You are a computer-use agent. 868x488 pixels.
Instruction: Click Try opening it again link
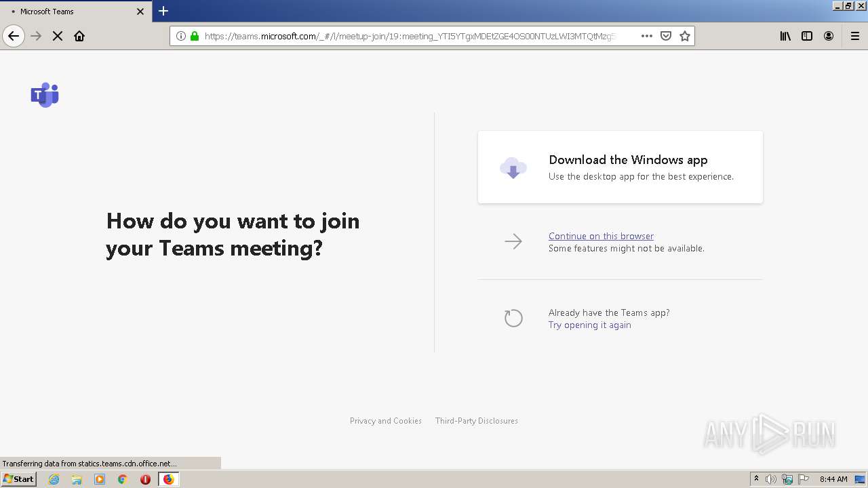pyautogui.click(x=589, y=325)
